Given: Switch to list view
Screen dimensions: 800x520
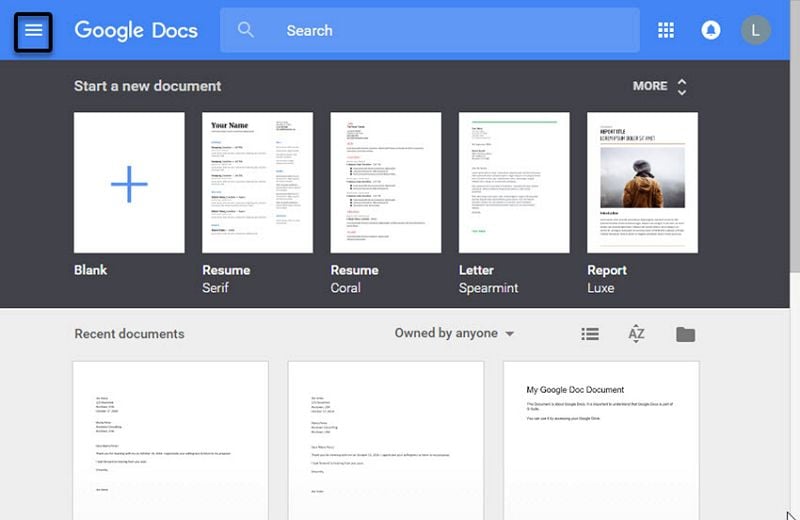Looking at the screenshot, I should coord(590,334).
